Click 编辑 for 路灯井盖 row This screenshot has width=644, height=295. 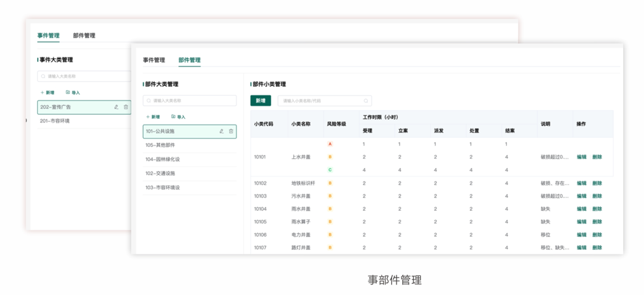581,247
